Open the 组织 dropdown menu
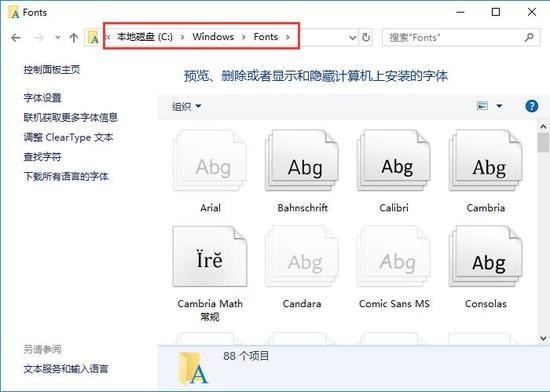The image size is (550, 392). (x=186, y=106)
